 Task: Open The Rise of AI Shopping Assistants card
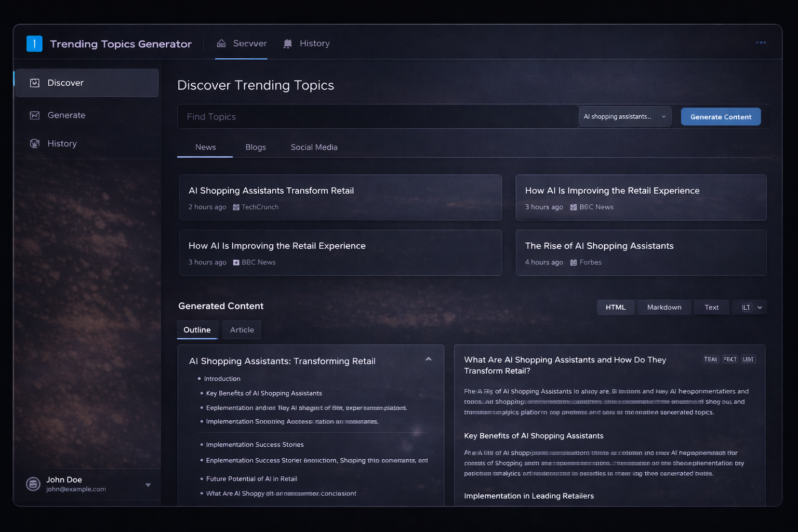click(x=641, y=252)
